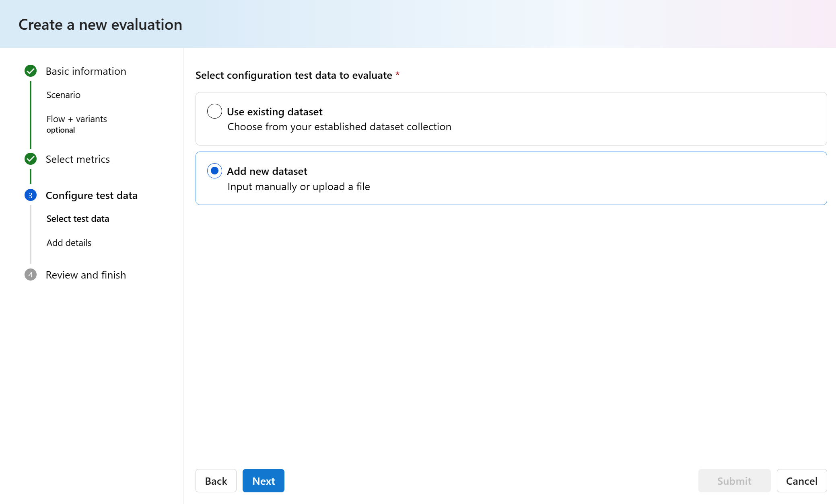The width and height of the screenshot is (836, 504).
Task: Open the Scenario sub-step
Action: point(63,95)
